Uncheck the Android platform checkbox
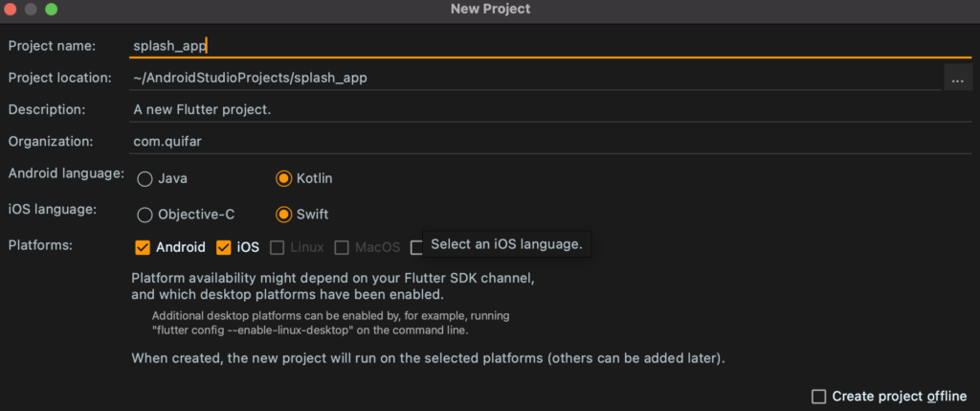Screen dimensions: 980x411 point(143,248)
